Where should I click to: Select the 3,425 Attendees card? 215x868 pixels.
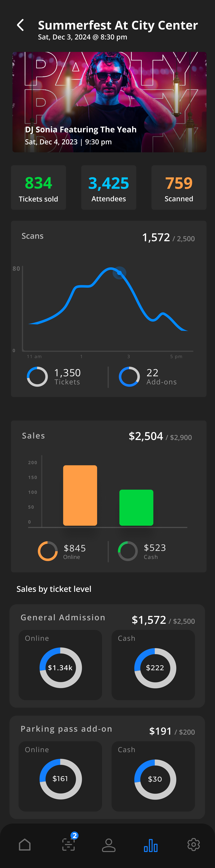point(109,187)
